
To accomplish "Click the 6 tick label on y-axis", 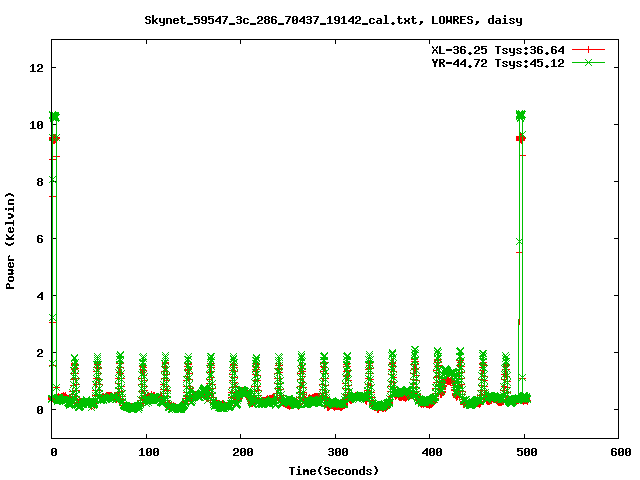I will (x=40, y=239).
